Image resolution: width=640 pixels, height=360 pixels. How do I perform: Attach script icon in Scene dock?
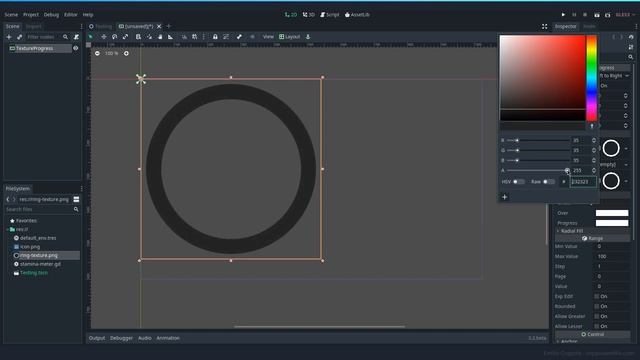[x=76, y=37]
